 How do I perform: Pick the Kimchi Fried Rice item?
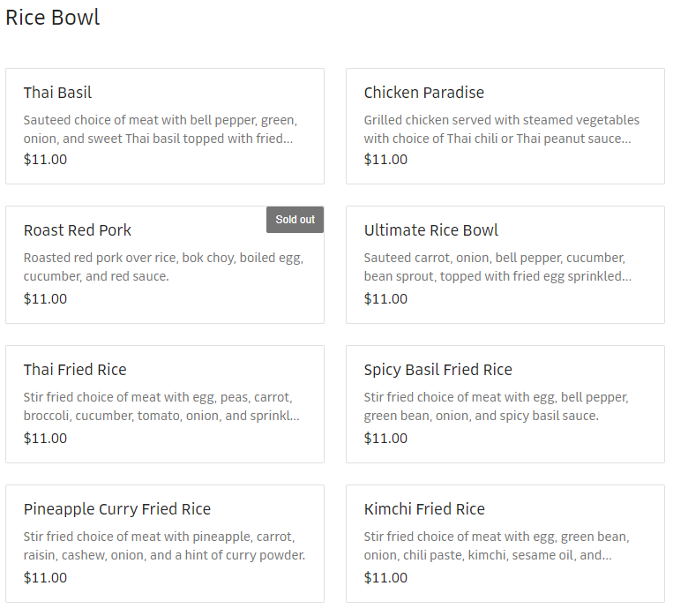coord(424,509)
